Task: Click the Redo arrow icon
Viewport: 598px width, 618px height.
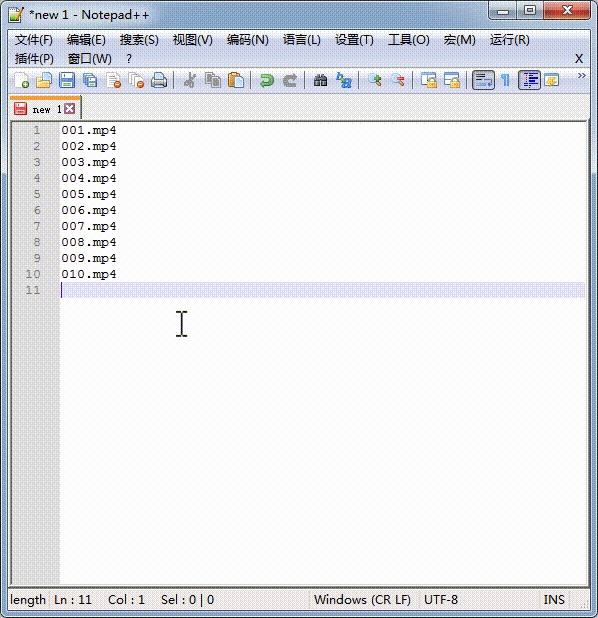Action: tap(290, 80)
